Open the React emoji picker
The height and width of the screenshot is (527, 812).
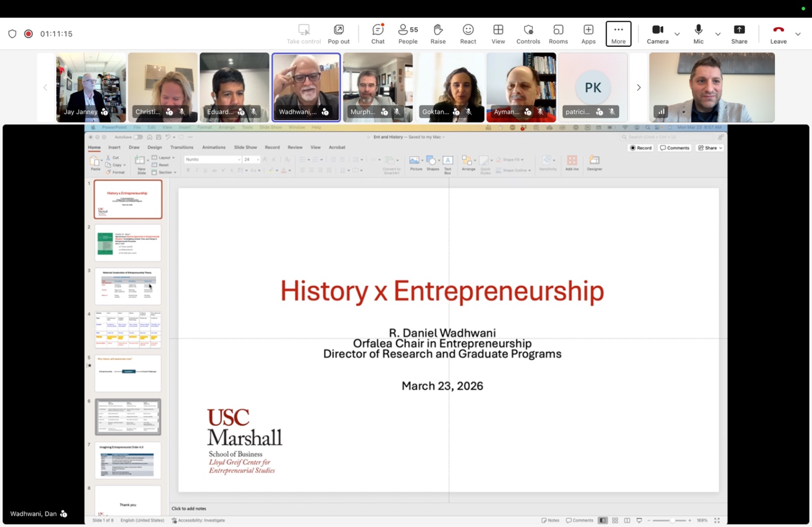468,34
